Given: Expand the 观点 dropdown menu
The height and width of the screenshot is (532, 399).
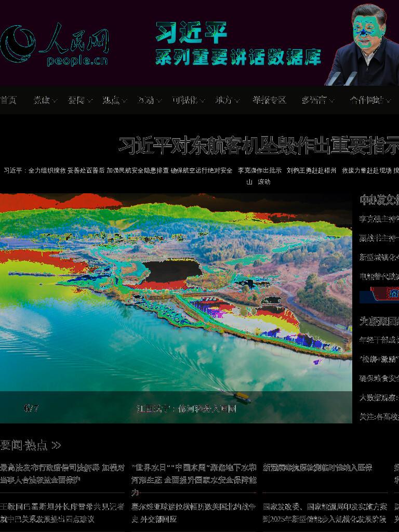Looking at the screenshot, I should point(114,100).
